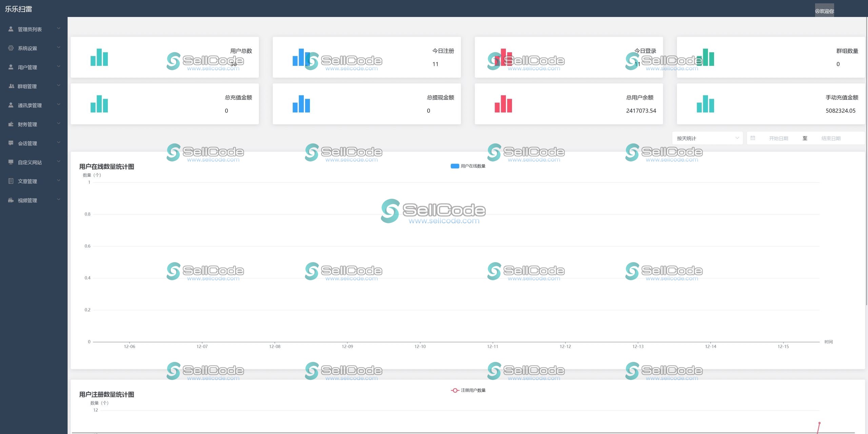Screen dimensions: 868x434
Task: Click the 总用户余额 value 2417073.54
Action: point(641,111)
